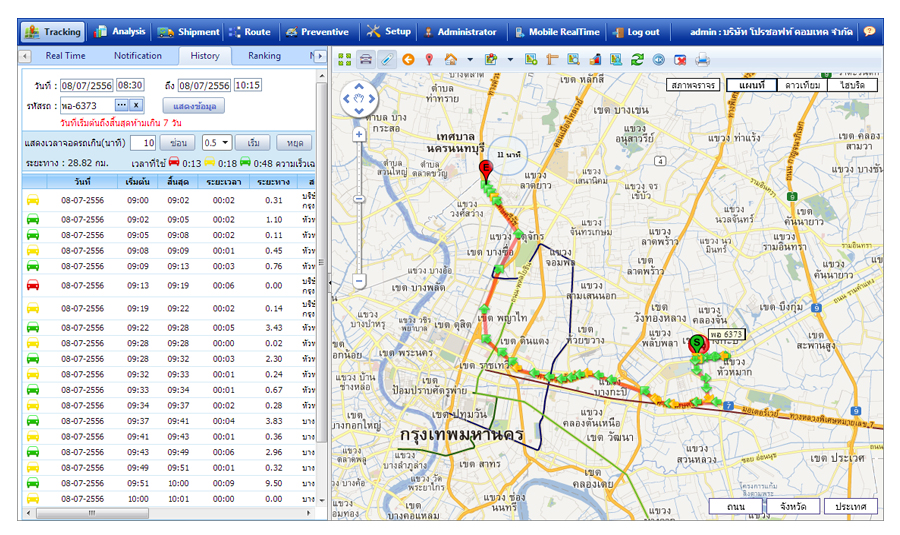Click the map download icon

pyautogui.click(x=616, y=59)
